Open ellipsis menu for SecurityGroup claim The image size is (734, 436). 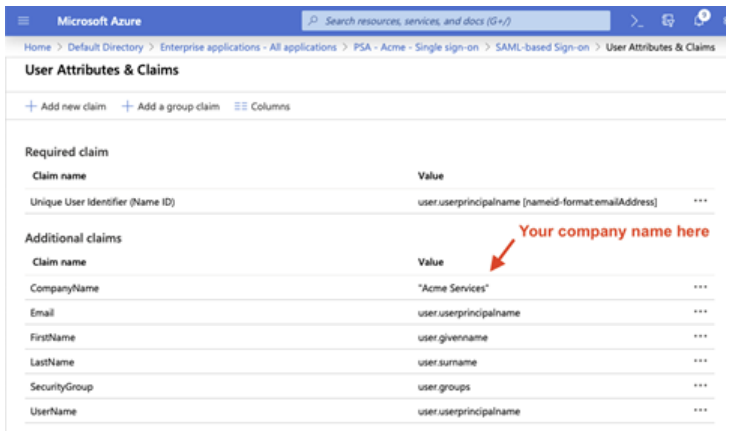tap(700, 386)
